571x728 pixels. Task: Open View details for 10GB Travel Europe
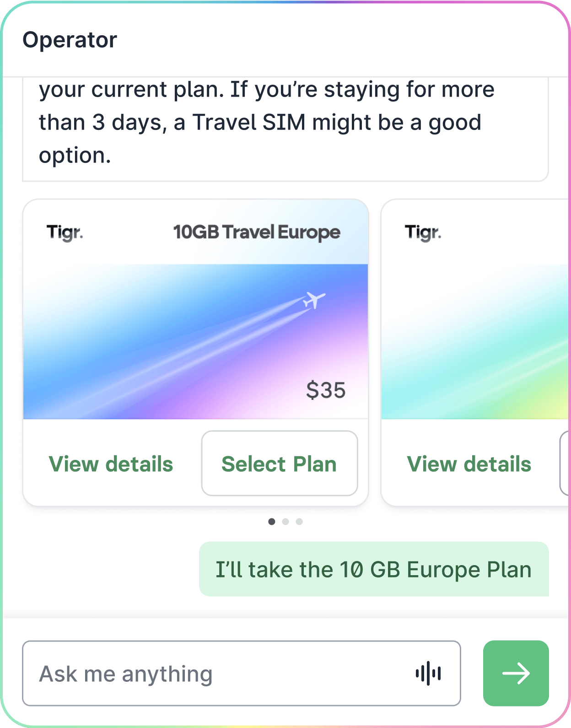[111, 464]
